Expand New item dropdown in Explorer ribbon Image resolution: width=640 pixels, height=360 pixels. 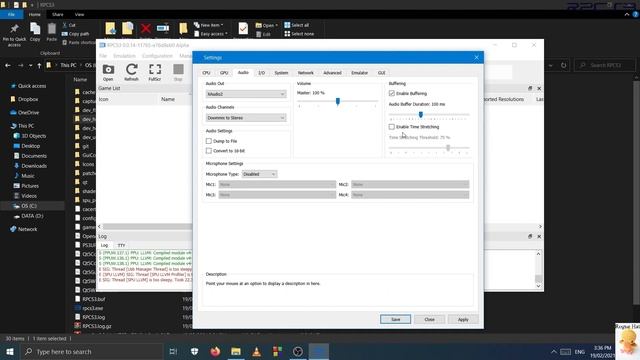pyautogui.click(x=209, y=25)
